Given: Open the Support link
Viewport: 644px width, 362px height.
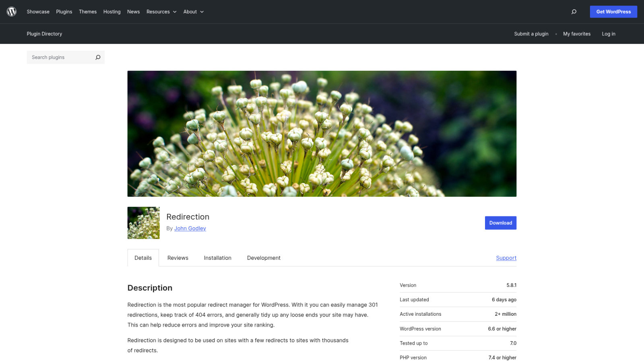Looking at the screenshot, I should click(x=506, y=258).
